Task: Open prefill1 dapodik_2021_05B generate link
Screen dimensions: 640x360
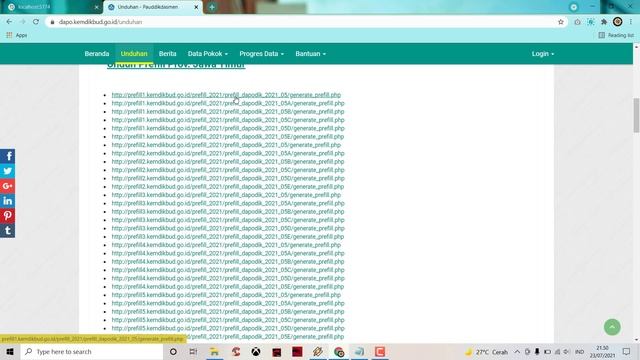Action: [228, 112]
